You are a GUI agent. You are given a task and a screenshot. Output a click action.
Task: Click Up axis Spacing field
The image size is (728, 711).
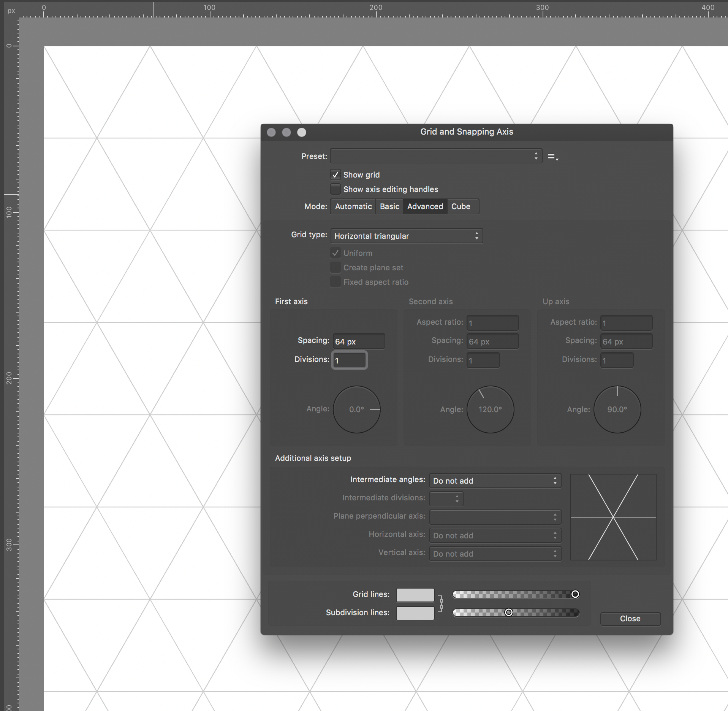[x=627, y=341]
